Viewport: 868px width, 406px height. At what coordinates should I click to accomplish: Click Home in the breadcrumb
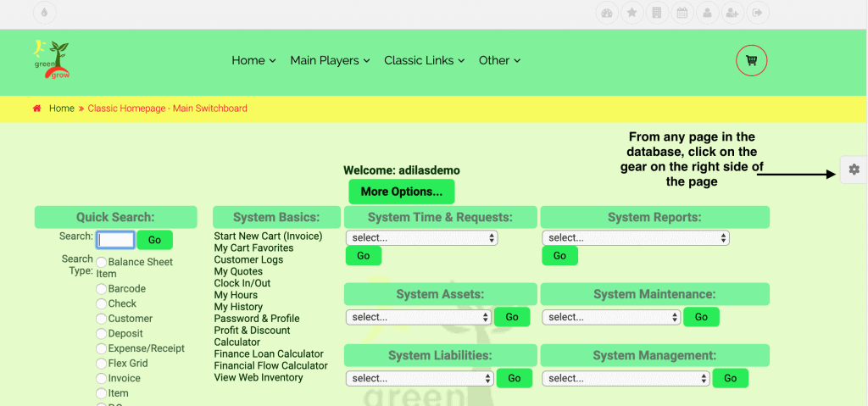pos(61,108)
